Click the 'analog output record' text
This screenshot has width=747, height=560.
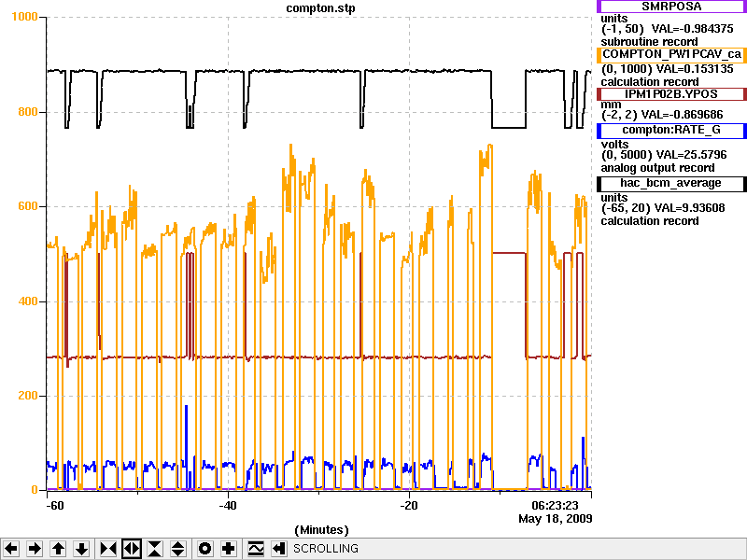click(x=657, y=168)
